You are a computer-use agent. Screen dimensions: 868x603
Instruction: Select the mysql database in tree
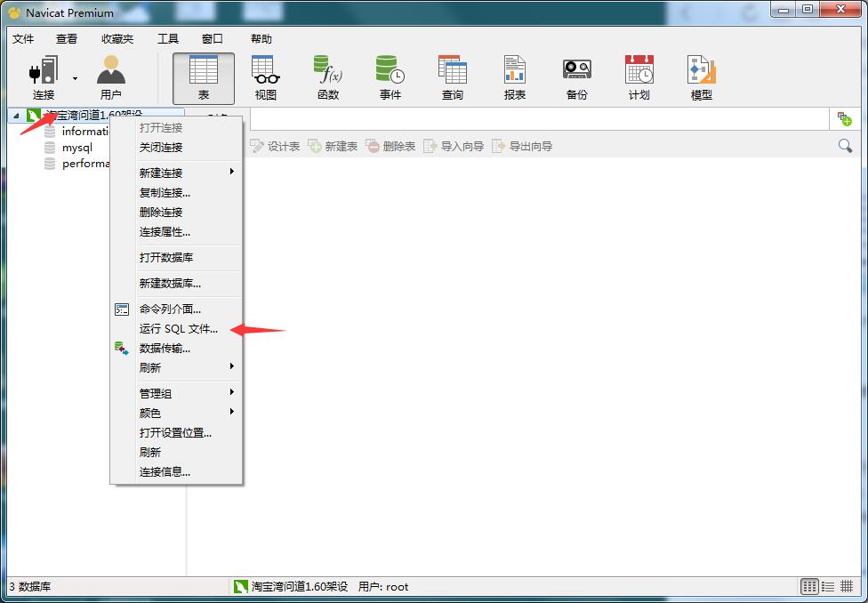pos(76,148)
